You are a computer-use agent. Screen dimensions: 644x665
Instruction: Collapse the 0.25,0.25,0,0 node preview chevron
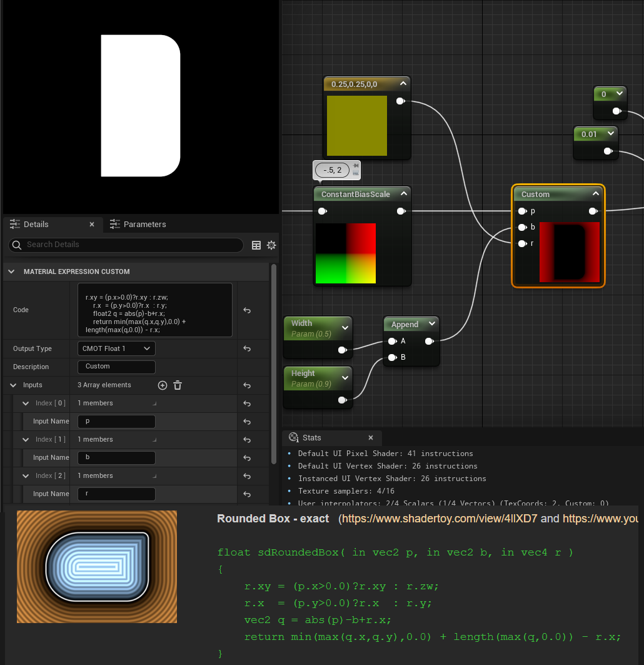click(403, 84)
